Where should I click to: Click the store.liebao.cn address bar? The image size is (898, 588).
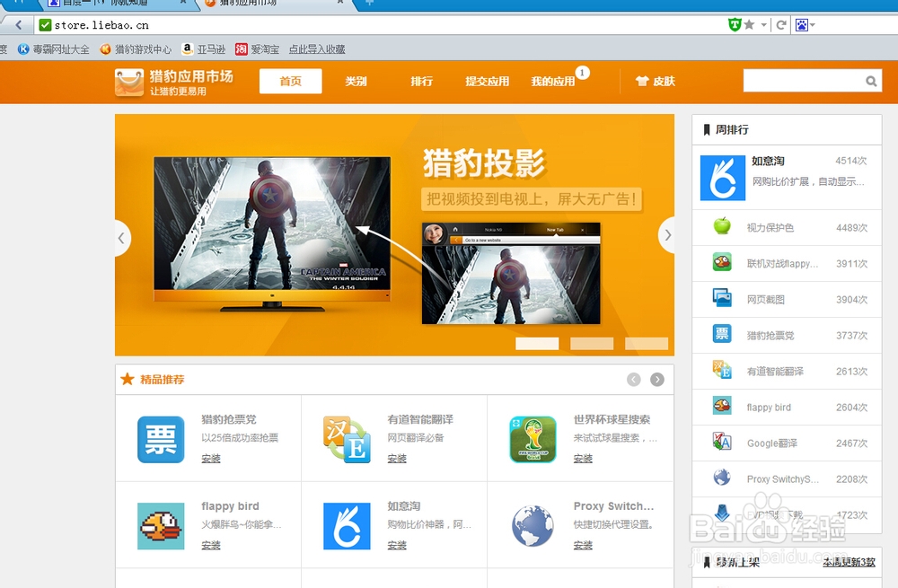click(378, 25)
